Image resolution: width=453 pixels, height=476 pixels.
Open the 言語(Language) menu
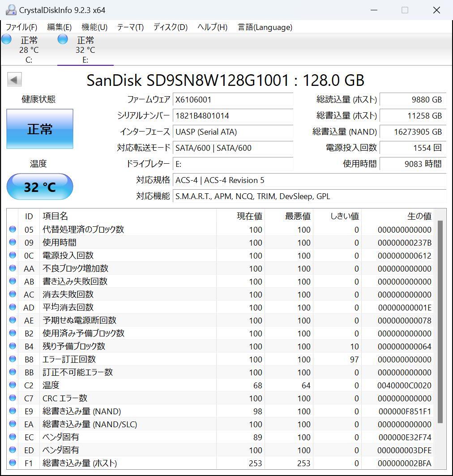(x=265, y=27)
